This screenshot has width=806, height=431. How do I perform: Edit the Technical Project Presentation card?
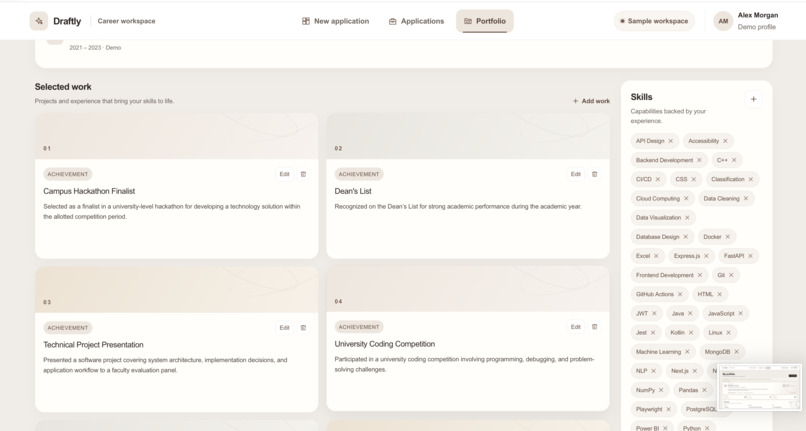[x=284, y=328]
